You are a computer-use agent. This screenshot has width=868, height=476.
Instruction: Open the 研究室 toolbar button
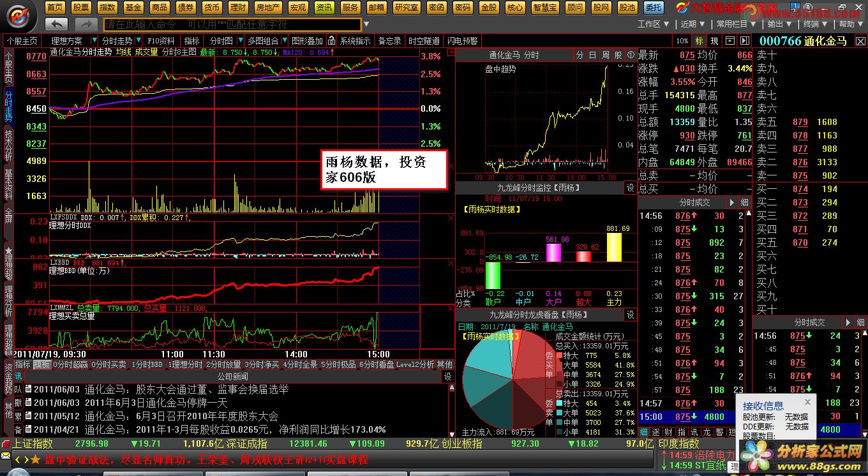point(407,7)
